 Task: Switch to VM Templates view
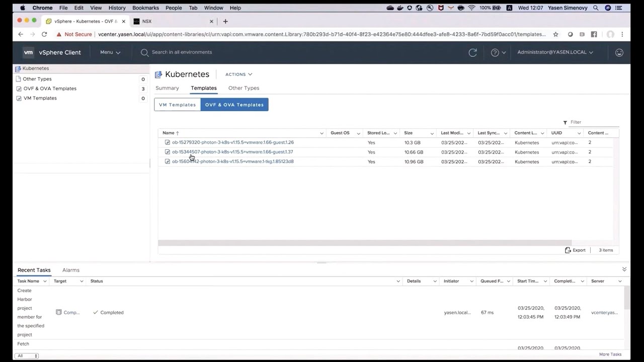point(177,105)
